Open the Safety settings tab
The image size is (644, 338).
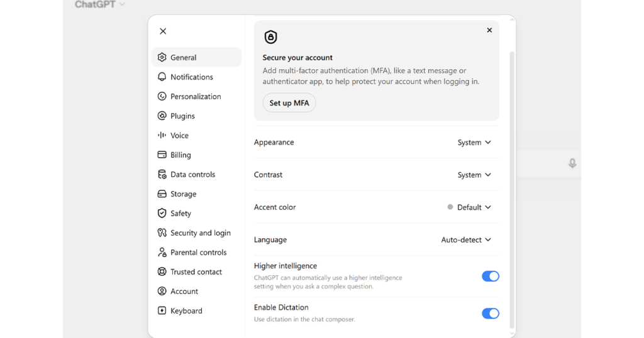196,213
